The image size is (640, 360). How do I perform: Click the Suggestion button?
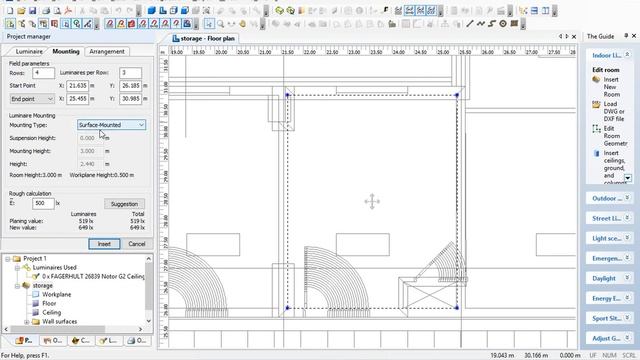pos(124,204)
